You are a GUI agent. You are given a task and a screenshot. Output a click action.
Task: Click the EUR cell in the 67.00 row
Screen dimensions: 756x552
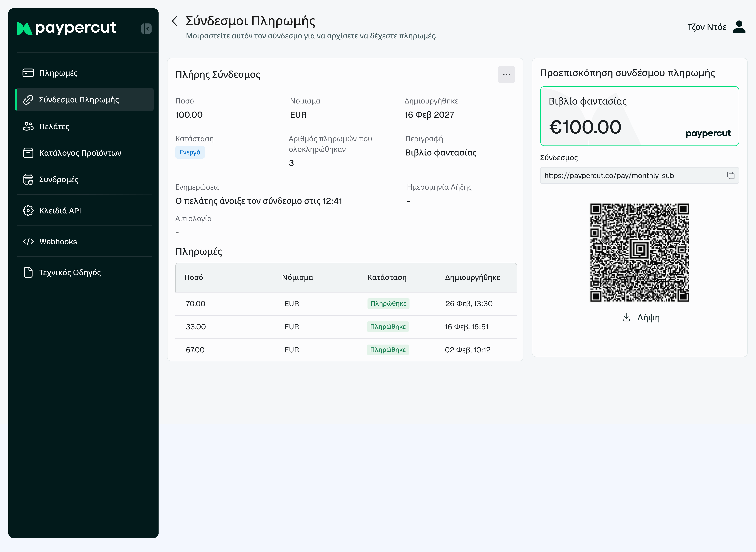tap(292, 349)
